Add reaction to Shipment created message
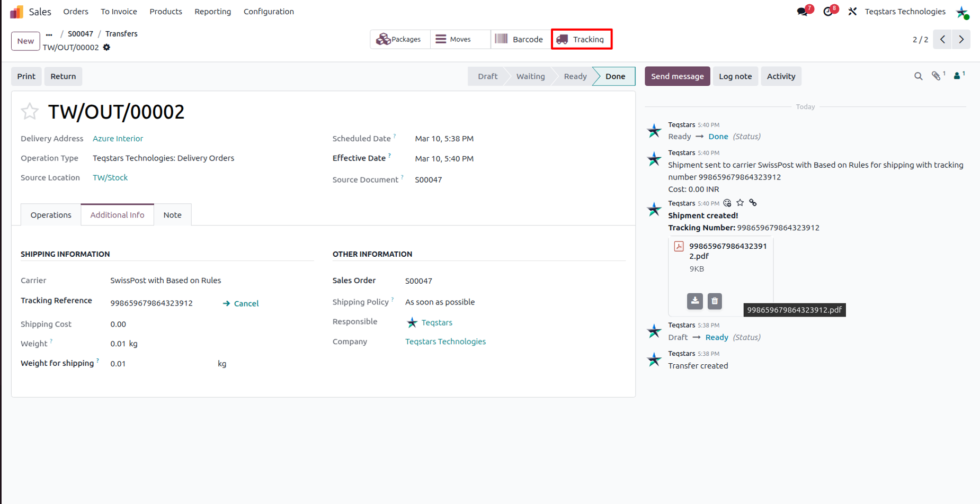980x504 pixels. [727, 203]
